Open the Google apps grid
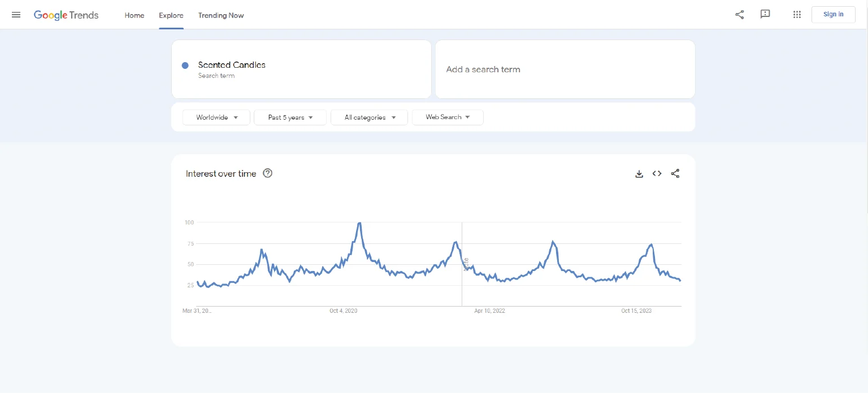Image resolution: width=868 pixels, height=393 pixels. pos(797,15)
